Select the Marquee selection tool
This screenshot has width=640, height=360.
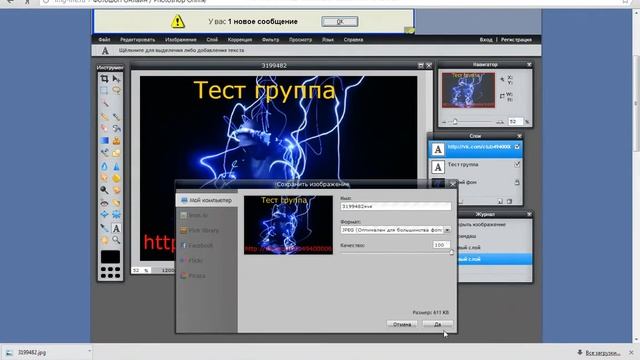pos(104,90)
